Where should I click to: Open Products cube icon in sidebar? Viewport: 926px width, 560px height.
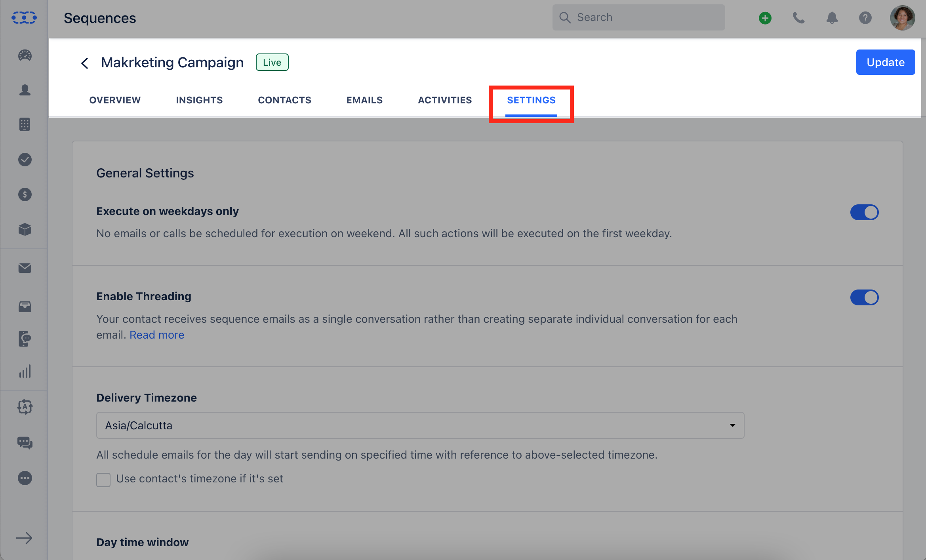[25, 229]
